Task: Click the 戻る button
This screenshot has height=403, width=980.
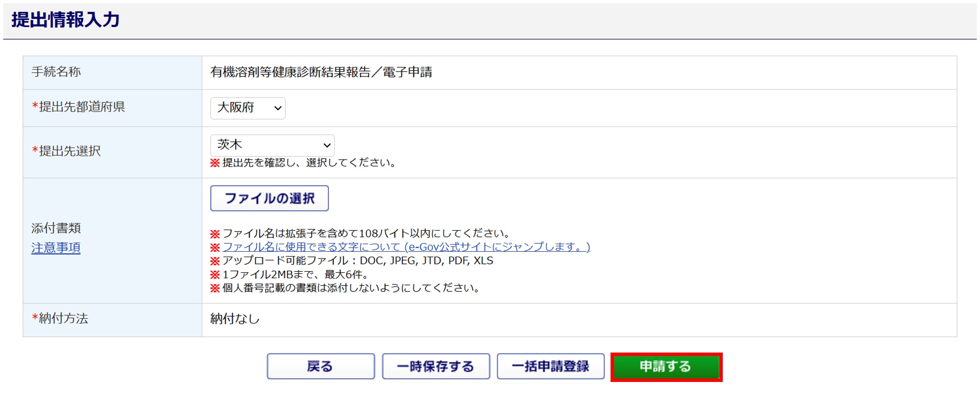Action: pyautogui.click(x=321, y=366)
